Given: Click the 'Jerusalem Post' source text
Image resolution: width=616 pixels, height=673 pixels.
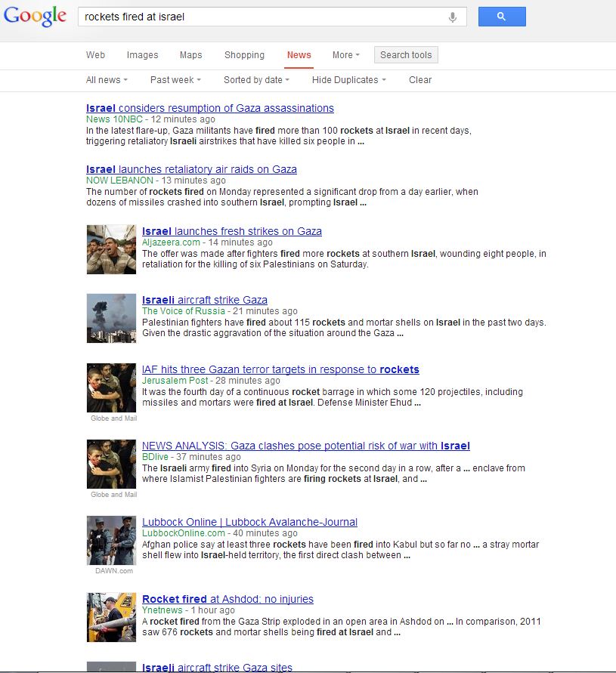Looking at the screenshot, I should pyautogui.click(x=175, y=380).
